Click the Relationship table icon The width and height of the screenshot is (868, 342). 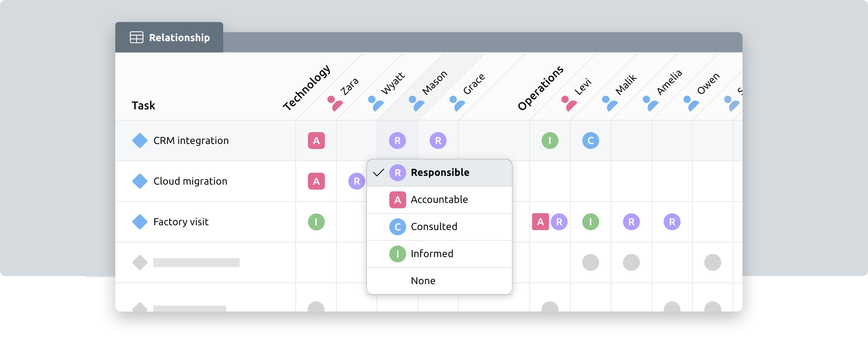[137, 37]
